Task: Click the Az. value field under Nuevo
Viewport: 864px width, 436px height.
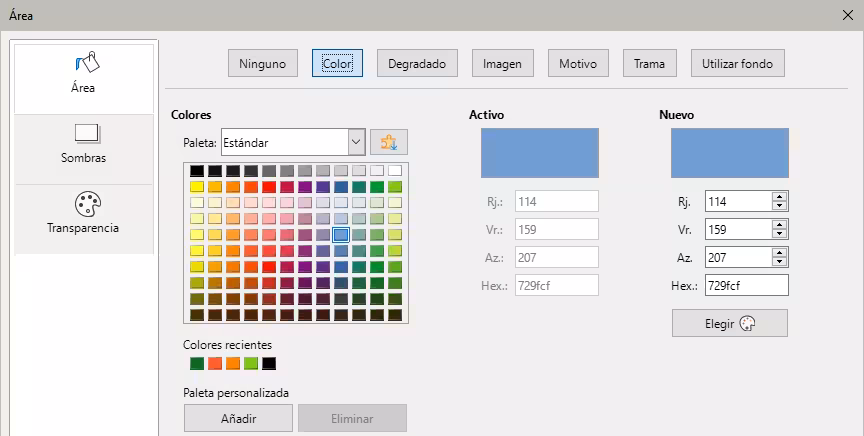Action: pos(738,257)
